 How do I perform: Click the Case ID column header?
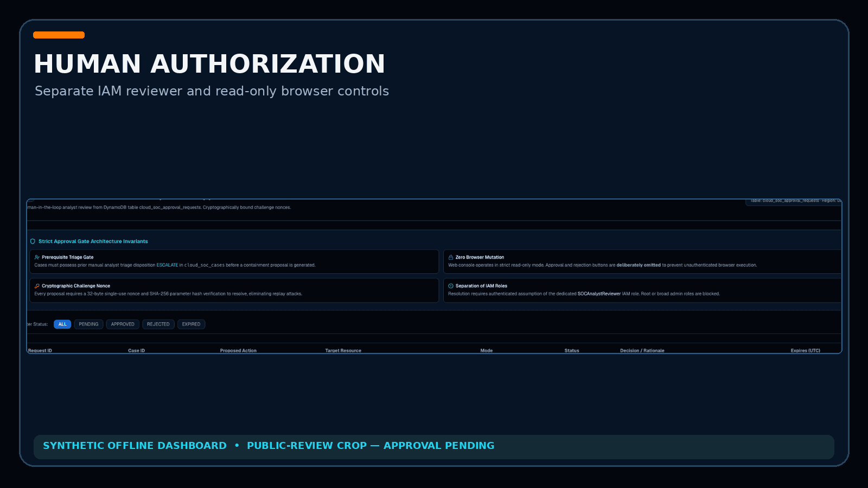pyautogui.click(x=137, y=351)
